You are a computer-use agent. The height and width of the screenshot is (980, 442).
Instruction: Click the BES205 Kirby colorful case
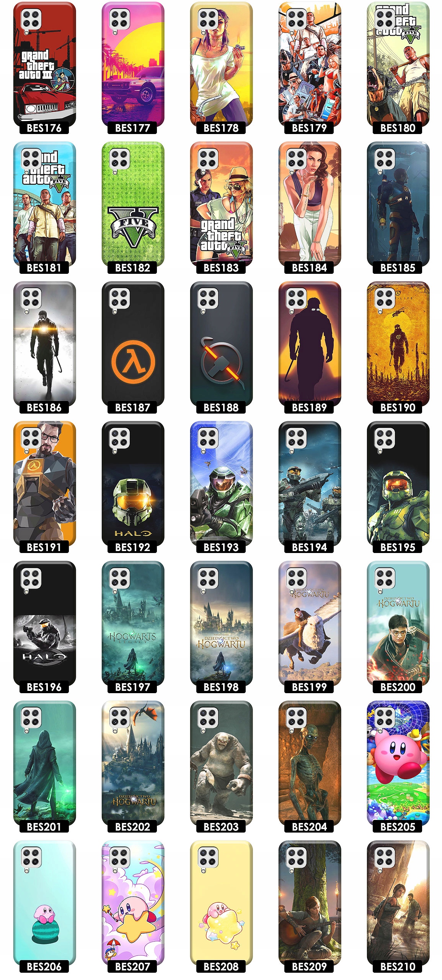point(398,763)
